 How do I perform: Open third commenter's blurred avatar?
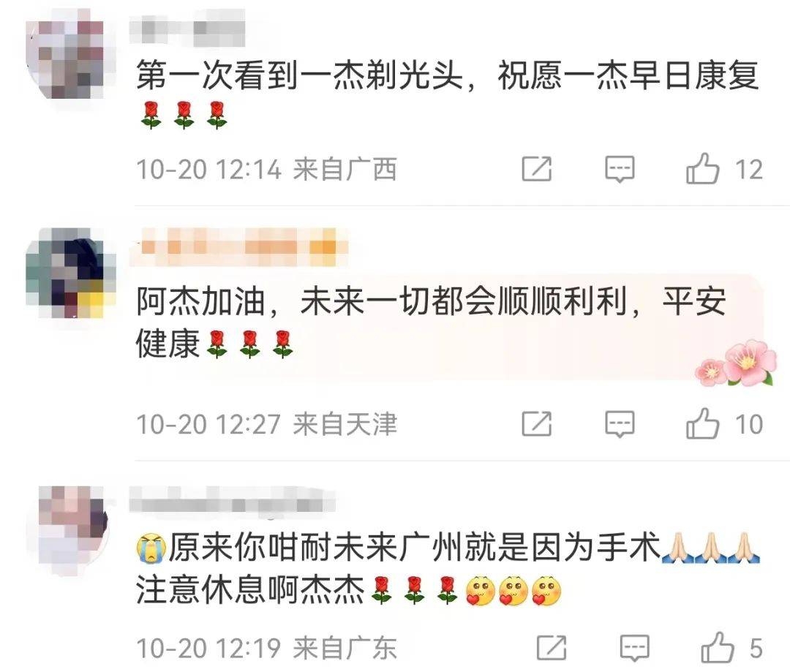(74, 530)
